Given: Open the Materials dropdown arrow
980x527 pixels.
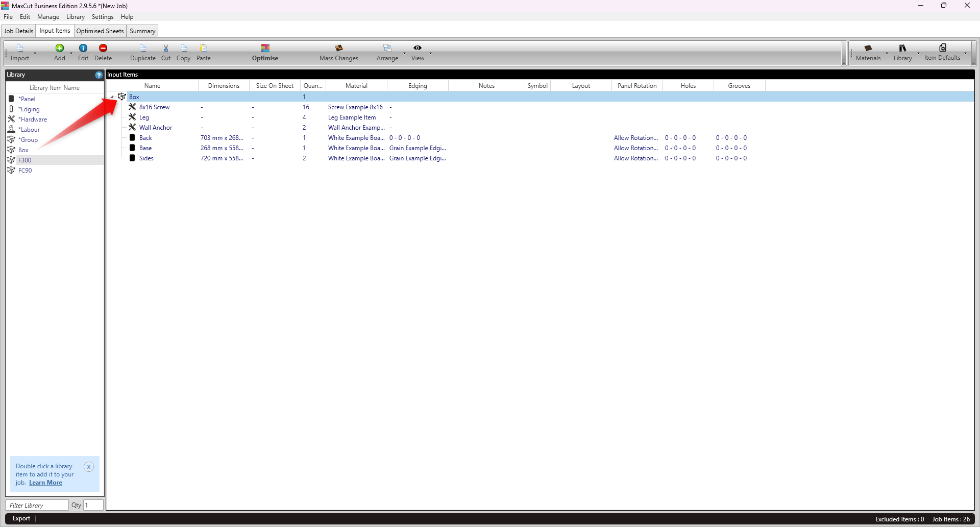Looking at the screenshot, I should point(887,53).
